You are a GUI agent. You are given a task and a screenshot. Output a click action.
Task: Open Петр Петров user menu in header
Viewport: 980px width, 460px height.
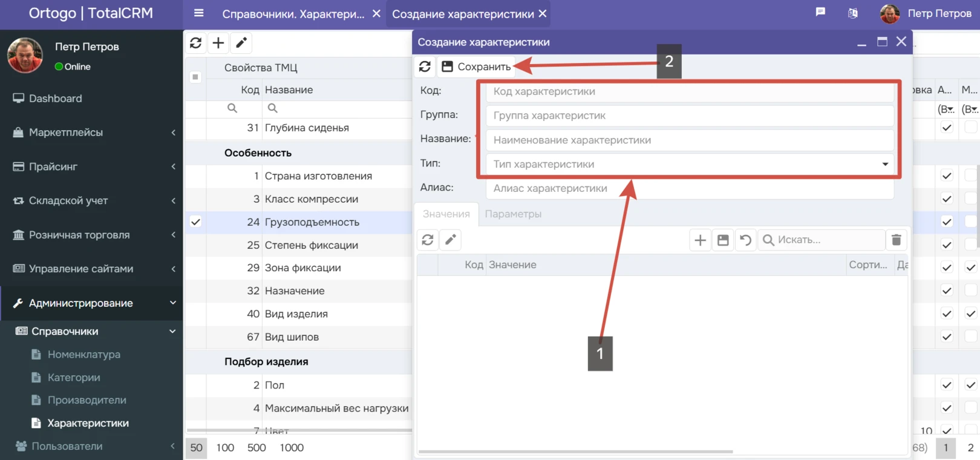click(926, 13)
